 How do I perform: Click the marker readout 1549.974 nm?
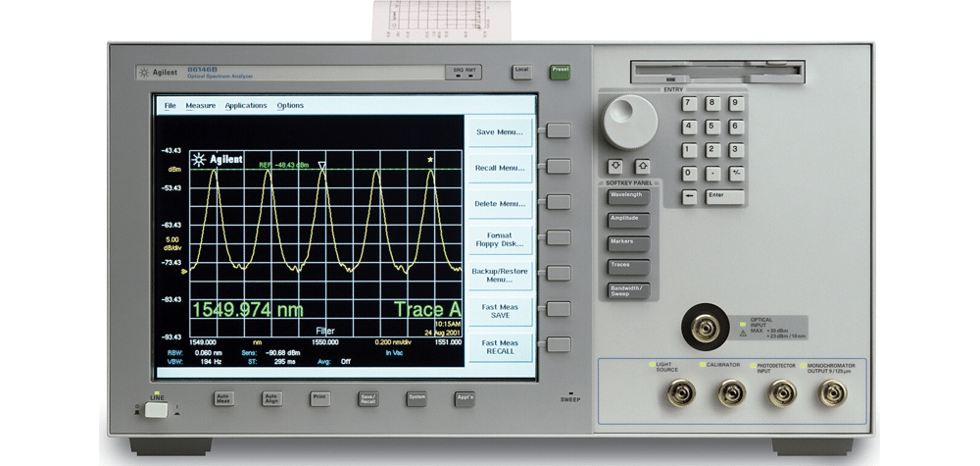(x=248, y=310)
